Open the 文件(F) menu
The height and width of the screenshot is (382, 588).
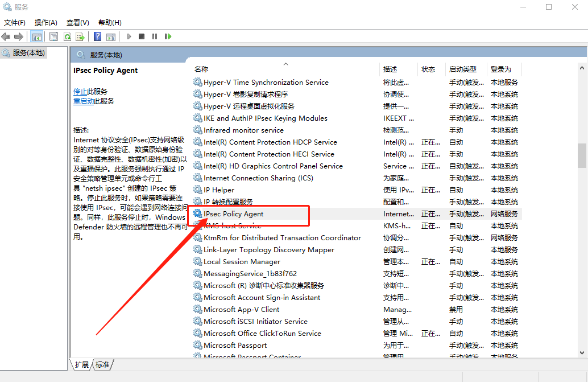[x=15, y=23]
